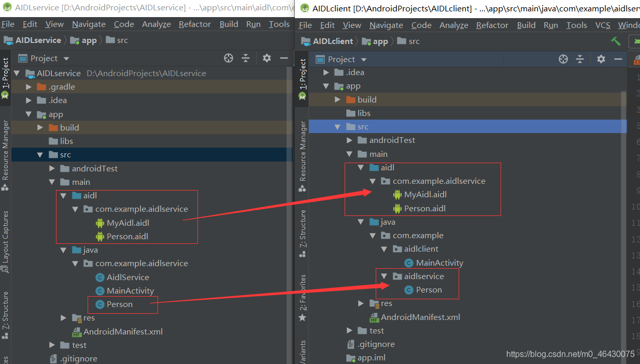This screenshot has height=364, width=640.
Task: Open gear settings in AIDLservice Project panel
Action: pyautogui.click(x=267, y=58)
